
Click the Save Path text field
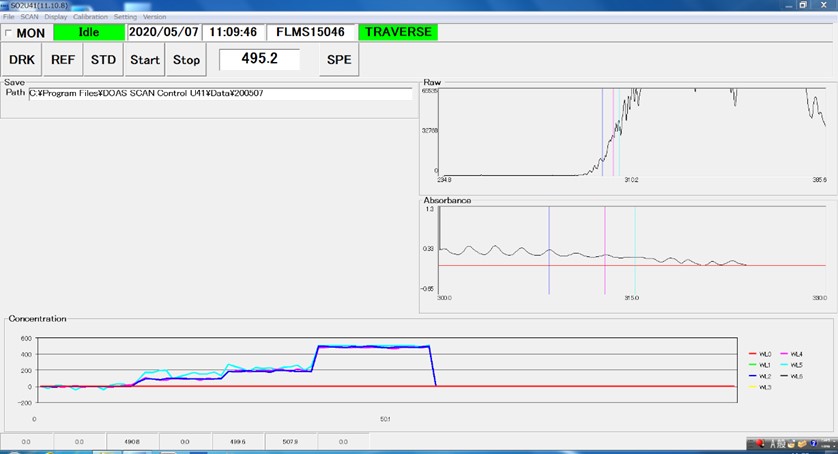pyautogui.click(x=220, y=93)
